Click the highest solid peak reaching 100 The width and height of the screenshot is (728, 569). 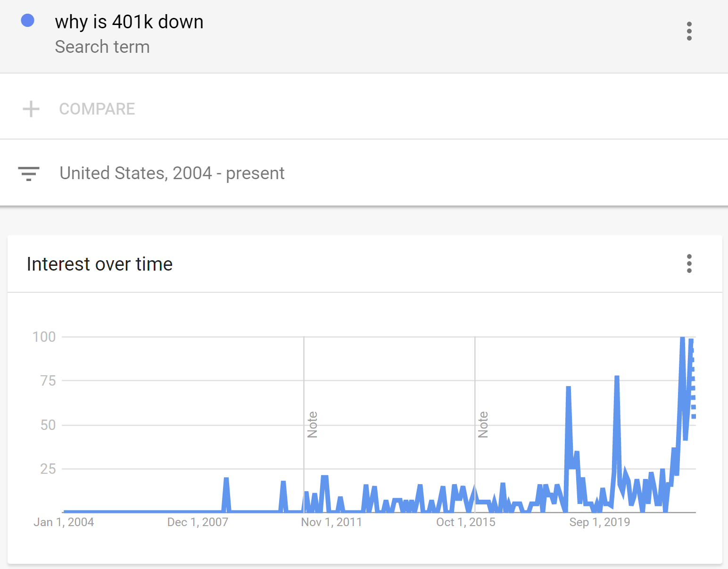point(682,339)
